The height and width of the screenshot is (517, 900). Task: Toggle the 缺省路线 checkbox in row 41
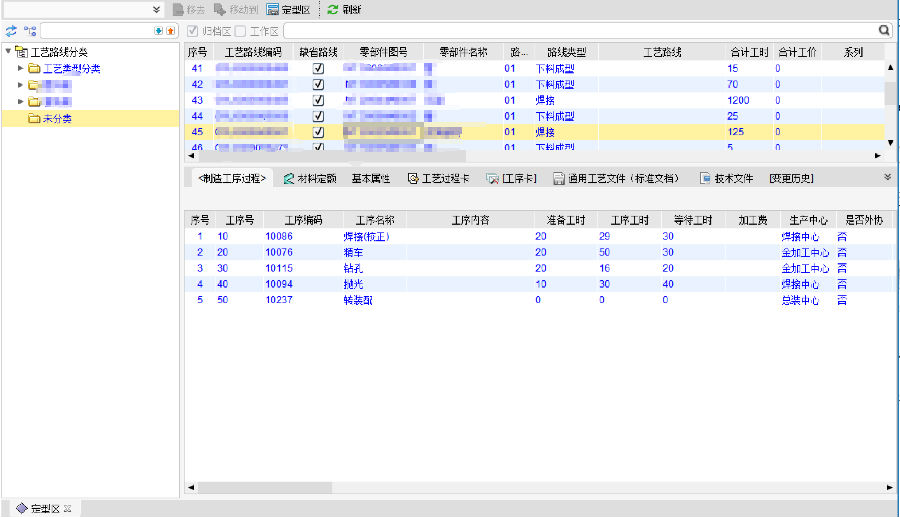click(318, 69)
